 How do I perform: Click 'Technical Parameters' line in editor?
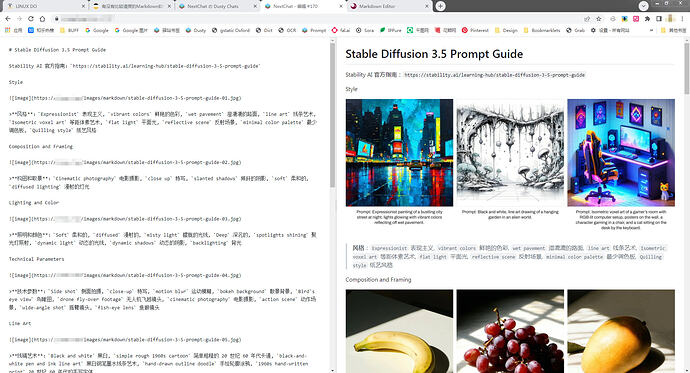(37, 259)
